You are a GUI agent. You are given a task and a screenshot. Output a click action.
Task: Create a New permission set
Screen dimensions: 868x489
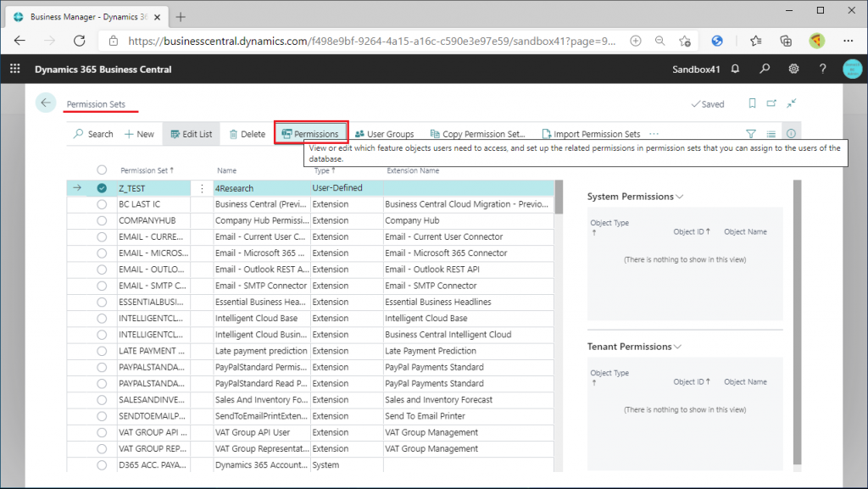[139, 134]
